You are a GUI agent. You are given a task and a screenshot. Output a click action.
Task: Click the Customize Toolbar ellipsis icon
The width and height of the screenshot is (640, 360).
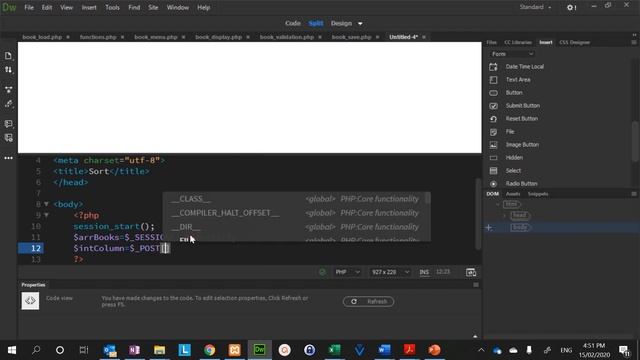8,158
